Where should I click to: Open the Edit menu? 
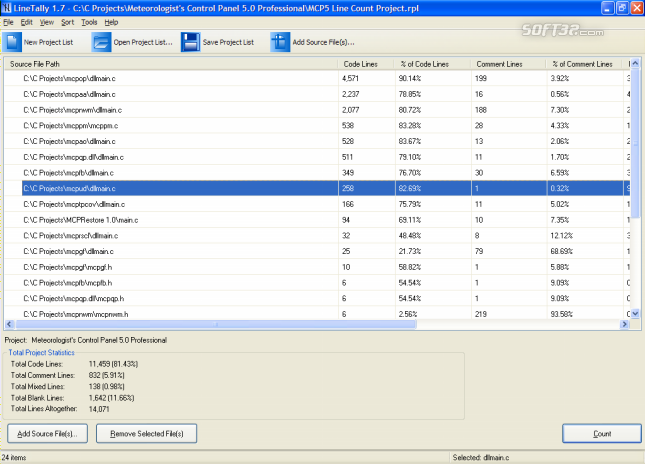pyautogui.click(x=26, y=22)
